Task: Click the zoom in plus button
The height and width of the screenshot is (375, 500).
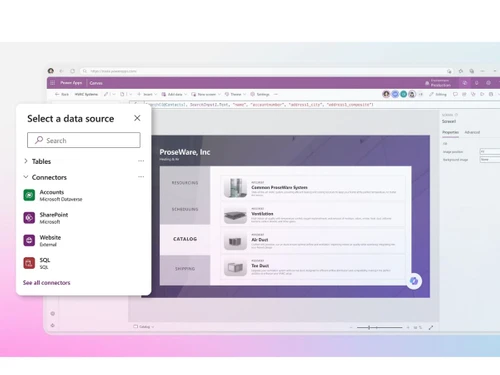Action: coord(408,328)
